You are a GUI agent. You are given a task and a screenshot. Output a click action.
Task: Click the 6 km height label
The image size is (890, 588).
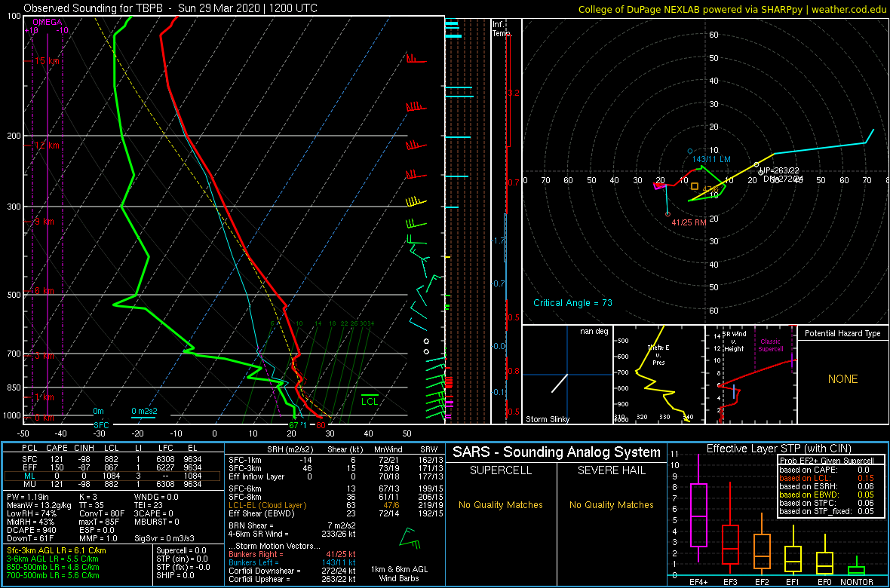tap(44, 290)
